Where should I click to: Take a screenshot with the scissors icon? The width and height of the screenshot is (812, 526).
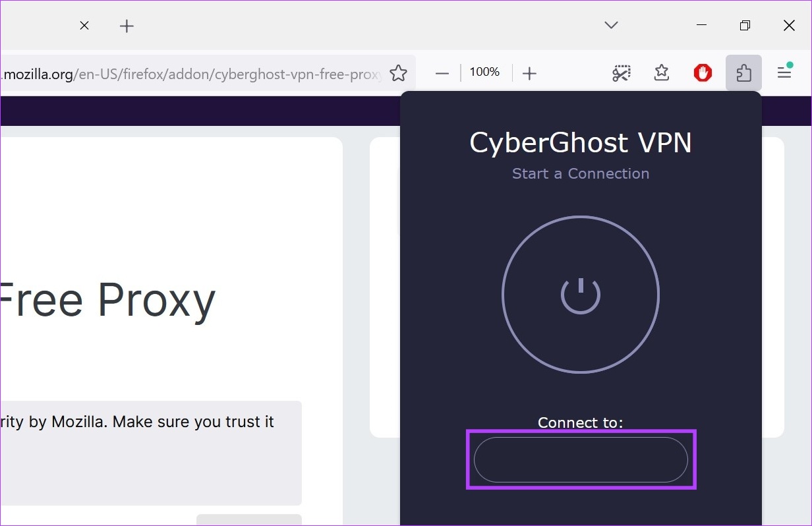click(x=621, y=73)
